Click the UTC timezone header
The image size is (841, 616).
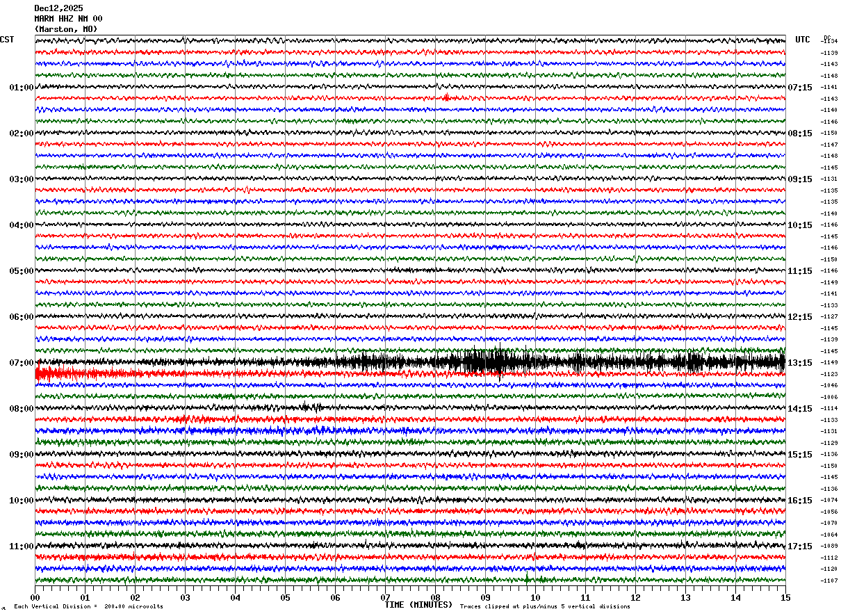click(803, 40)
